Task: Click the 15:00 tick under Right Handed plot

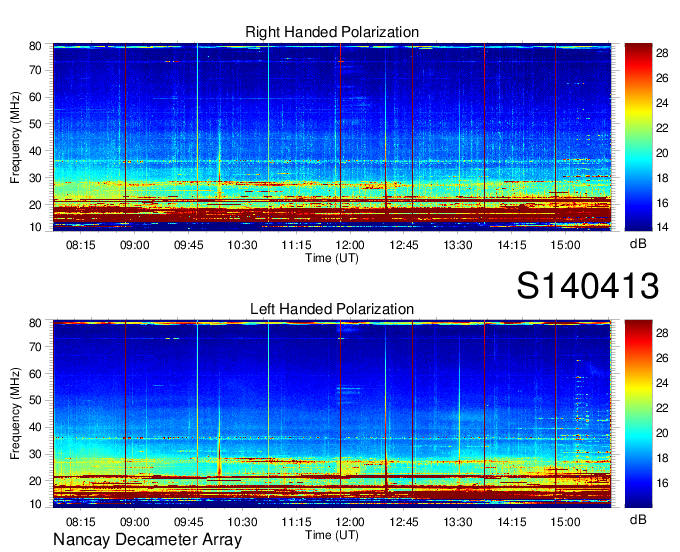Action: (x=566, y=245)
